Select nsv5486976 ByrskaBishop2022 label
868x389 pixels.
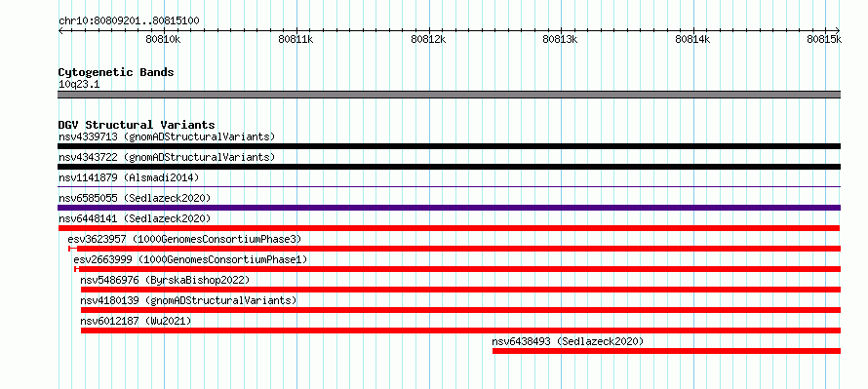point(165,280)
